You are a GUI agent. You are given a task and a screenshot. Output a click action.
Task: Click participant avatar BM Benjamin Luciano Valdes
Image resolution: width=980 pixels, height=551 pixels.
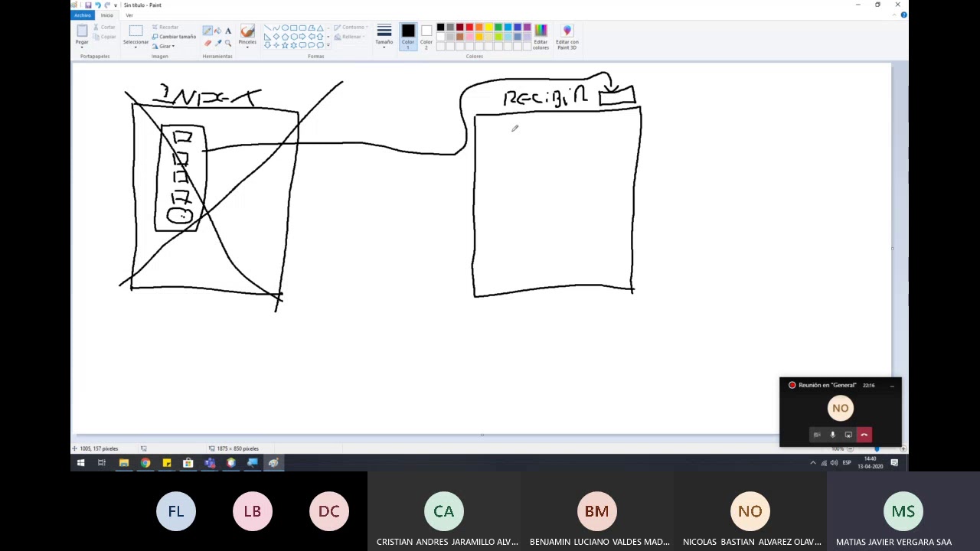[597, 511]
